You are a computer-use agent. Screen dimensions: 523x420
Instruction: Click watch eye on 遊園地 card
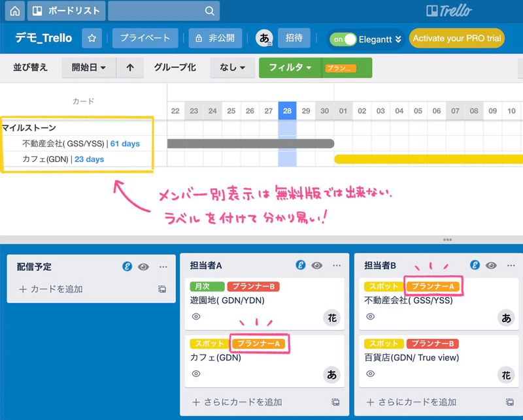pos(196,316)
